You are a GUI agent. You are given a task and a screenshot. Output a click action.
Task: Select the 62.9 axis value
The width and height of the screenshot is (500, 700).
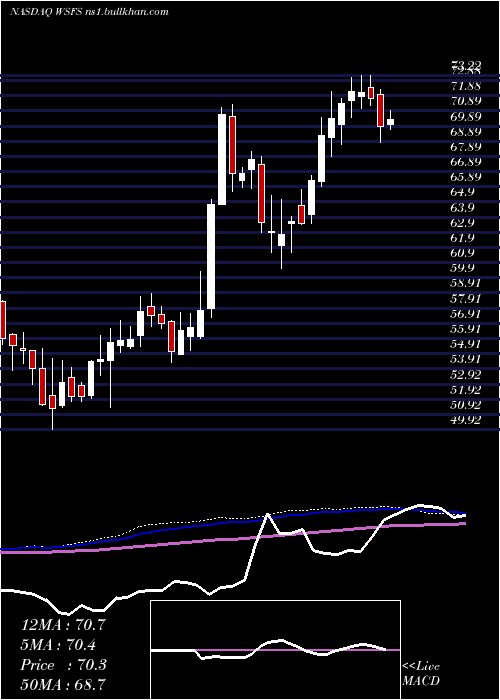[x=464, y=222]
